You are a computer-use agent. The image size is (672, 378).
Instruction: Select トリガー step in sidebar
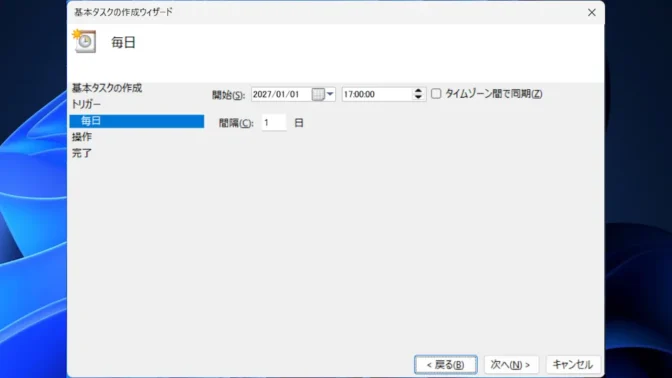pos(86,104)
